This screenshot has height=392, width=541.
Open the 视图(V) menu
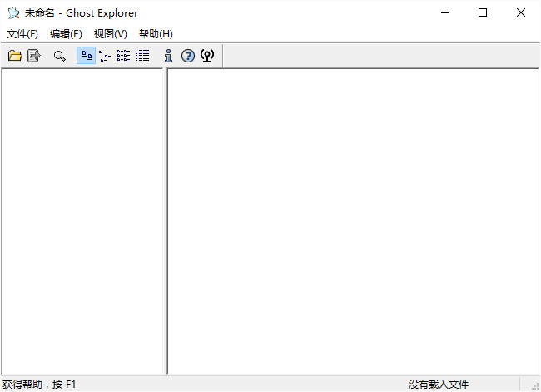click(x=111, y=34)
